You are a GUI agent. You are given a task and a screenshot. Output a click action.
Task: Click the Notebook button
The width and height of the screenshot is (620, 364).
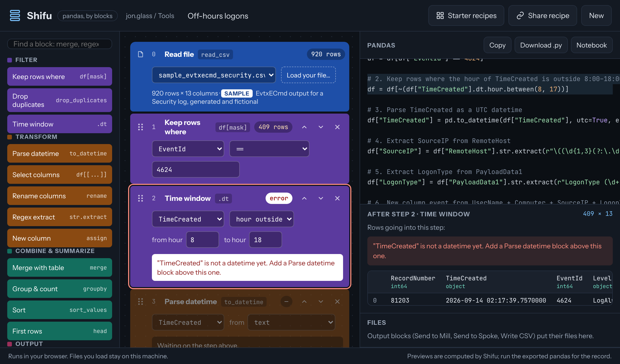click(x=592, y=45)
